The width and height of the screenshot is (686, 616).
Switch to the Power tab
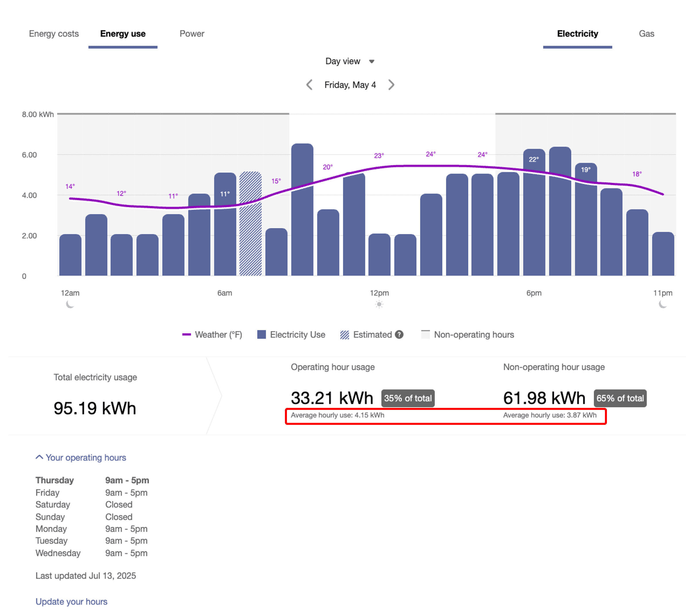192,34
